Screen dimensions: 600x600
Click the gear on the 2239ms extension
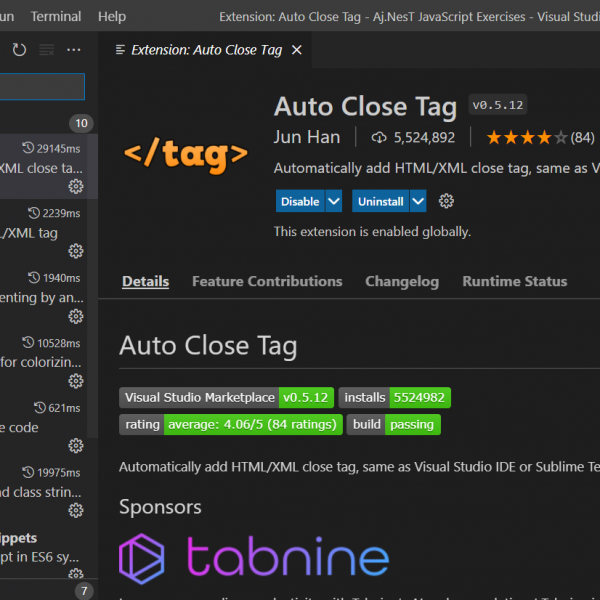click(x=76, y=251)
